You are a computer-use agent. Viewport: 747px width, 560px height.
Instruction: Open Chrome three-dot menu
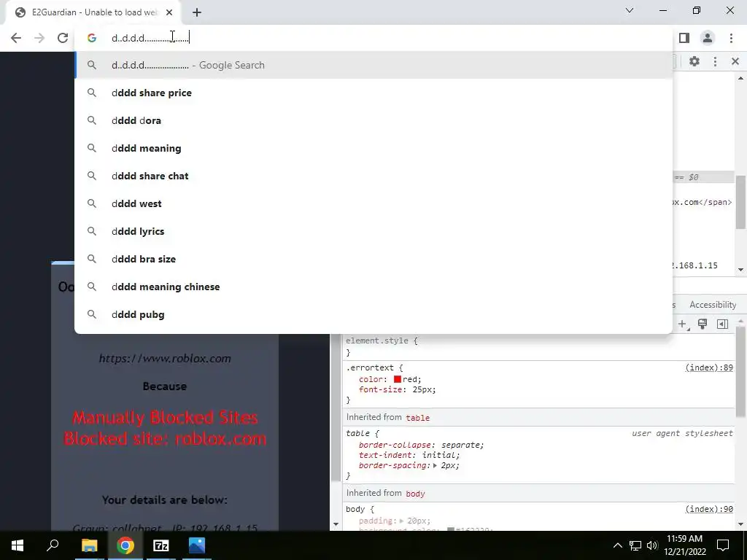(731, 38)
